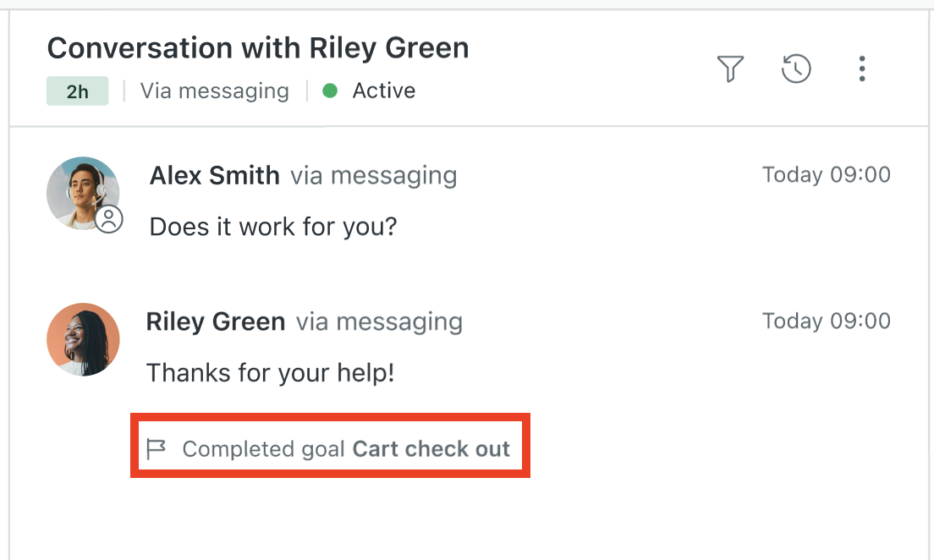Click the Cart check out goal name
This screenshot has height=560, width=934.
[431, 448]
